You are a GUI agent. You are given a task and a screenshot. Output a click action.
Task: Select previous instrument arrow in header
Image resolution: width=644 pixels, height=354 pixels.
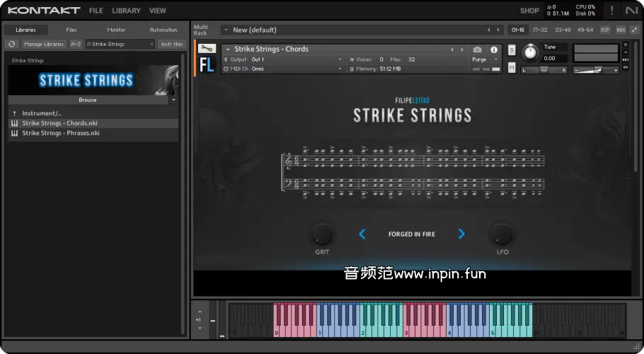coord(452,50)
